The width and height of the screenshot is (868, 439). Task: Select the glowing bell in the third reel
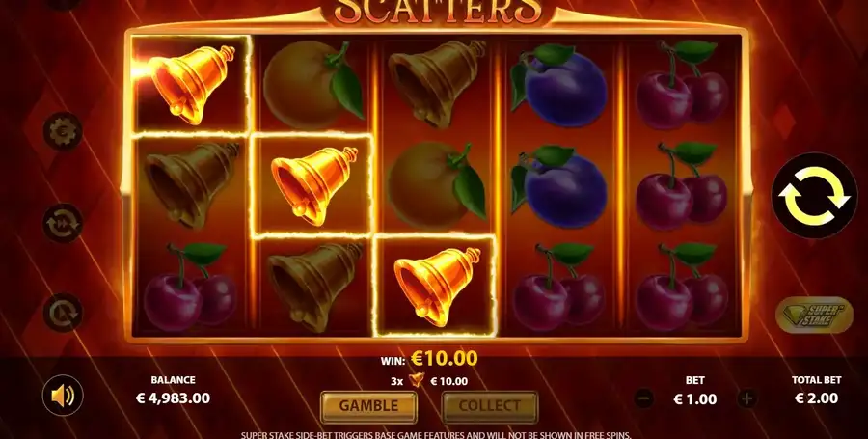[x=436, y=286]
